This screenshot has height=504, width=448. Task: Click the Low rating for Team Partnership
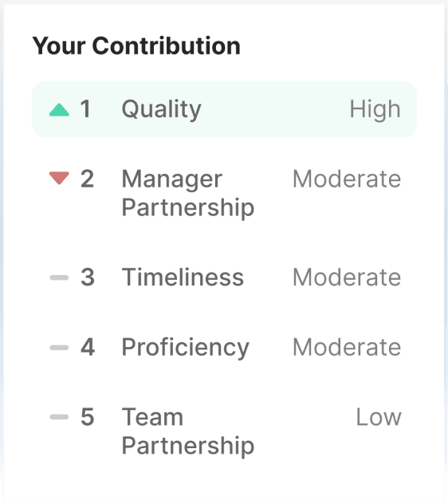click(379, 417)
